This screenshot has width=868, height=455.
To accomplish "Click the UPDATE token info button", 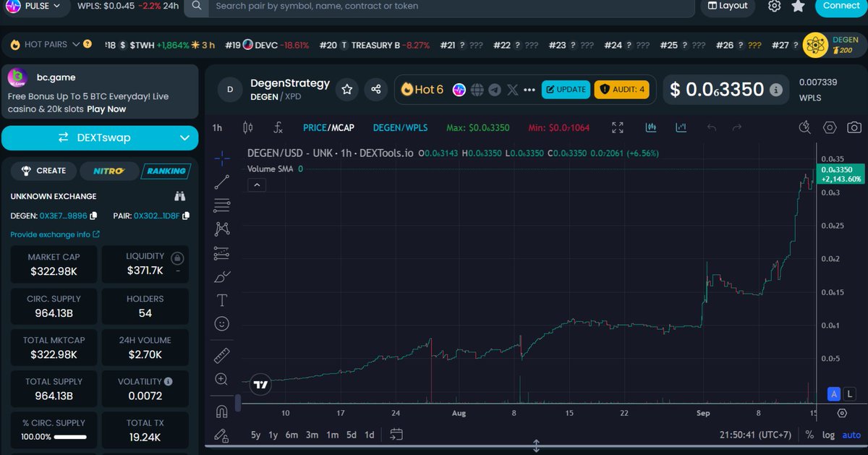I will 565,90.
